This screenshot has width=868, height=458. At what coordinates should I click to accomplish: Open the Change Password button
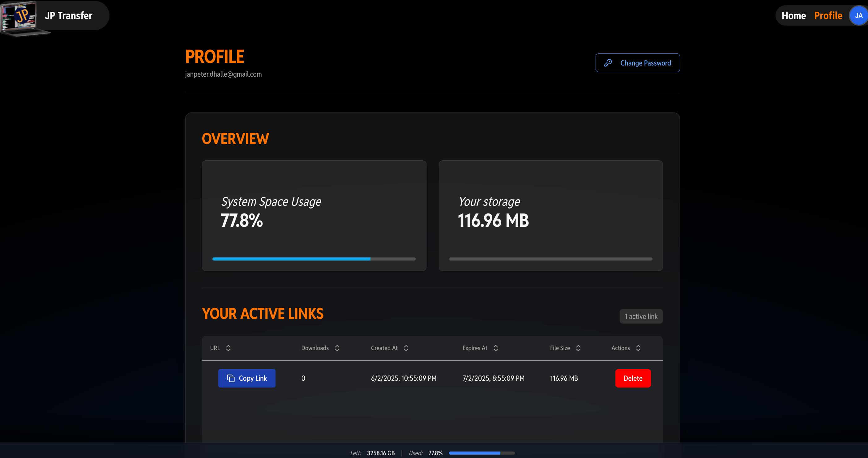click(638, 63)
